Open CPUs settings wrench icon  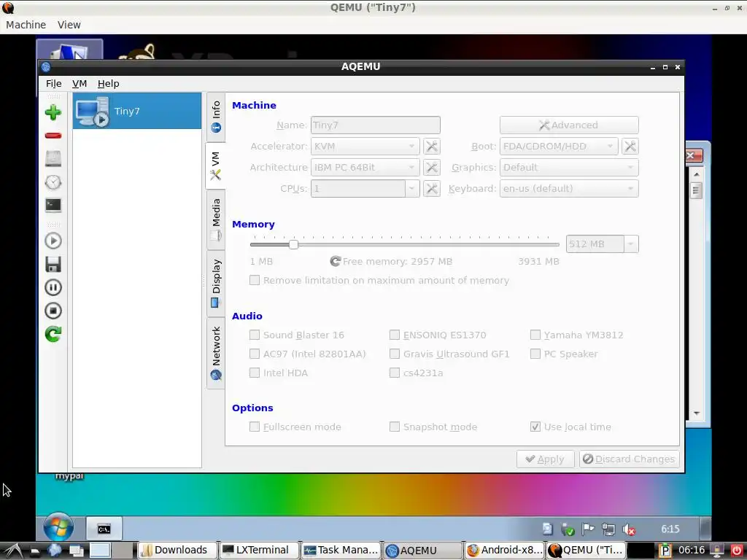click(432, 189)
